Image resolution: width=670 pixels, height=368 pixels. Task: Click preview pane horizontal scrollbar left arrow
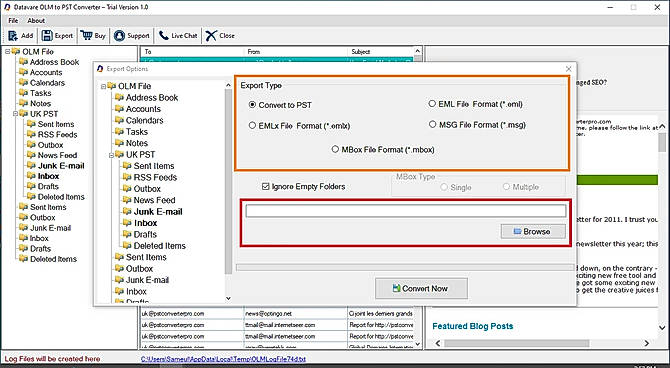point(438,343)
